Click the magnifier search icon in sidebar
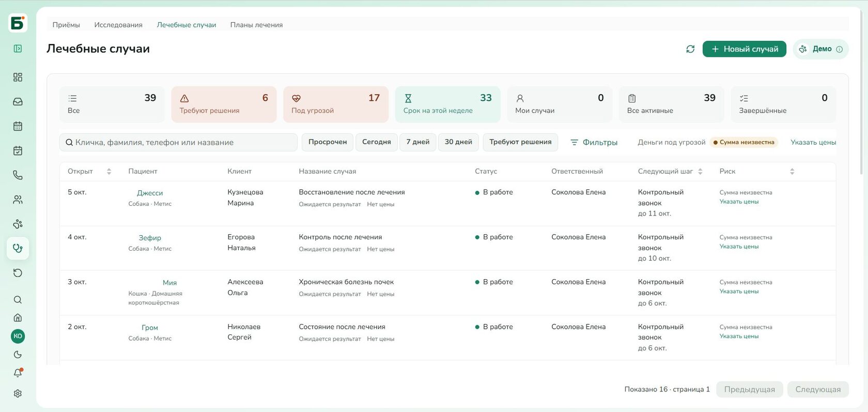Screen dimensions: 868x412 point(18,300)
